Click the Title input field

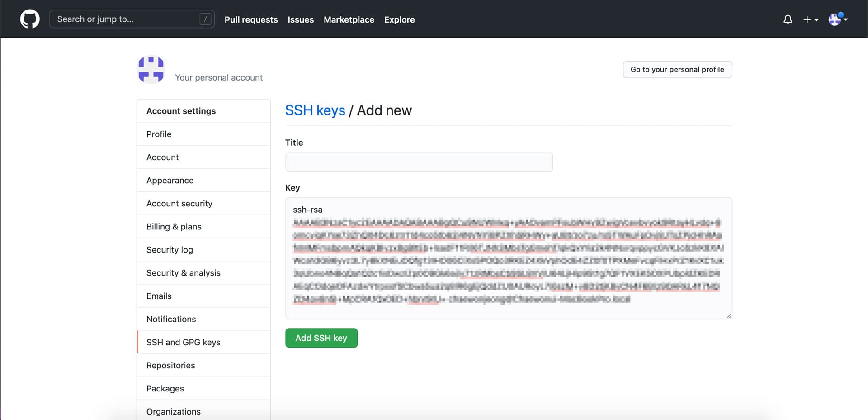tap(419, 162)
